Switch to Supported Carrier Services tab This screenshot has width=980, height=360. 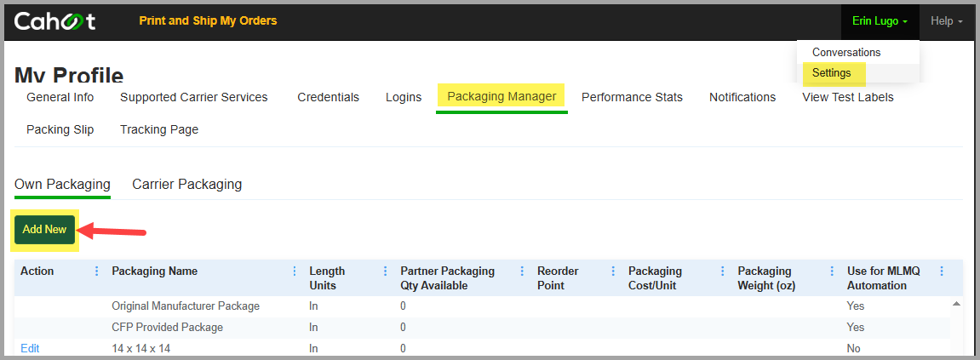click(194, 98)
